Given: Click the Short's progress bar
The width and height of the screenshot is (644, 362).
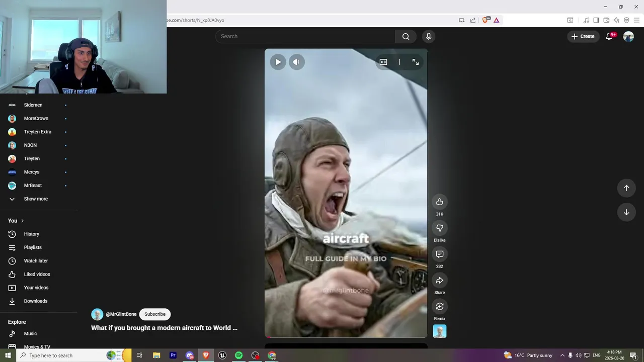Looking at the screenshot, I should pyautogui.click(x=346, y=336).
